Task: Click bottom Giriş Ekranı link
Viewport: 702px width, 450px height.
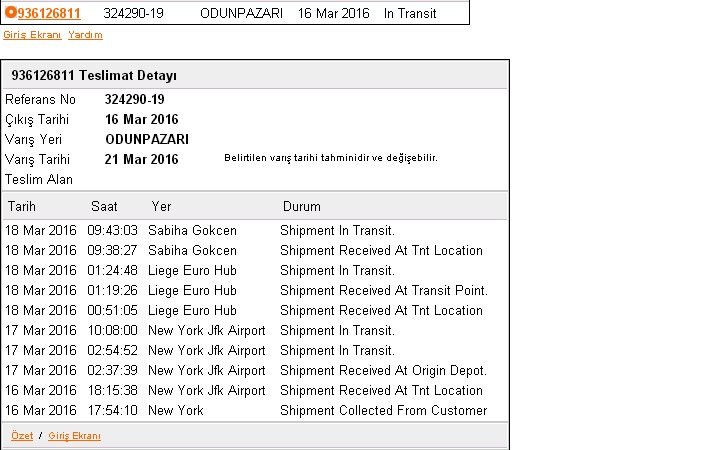Action: 74,436
